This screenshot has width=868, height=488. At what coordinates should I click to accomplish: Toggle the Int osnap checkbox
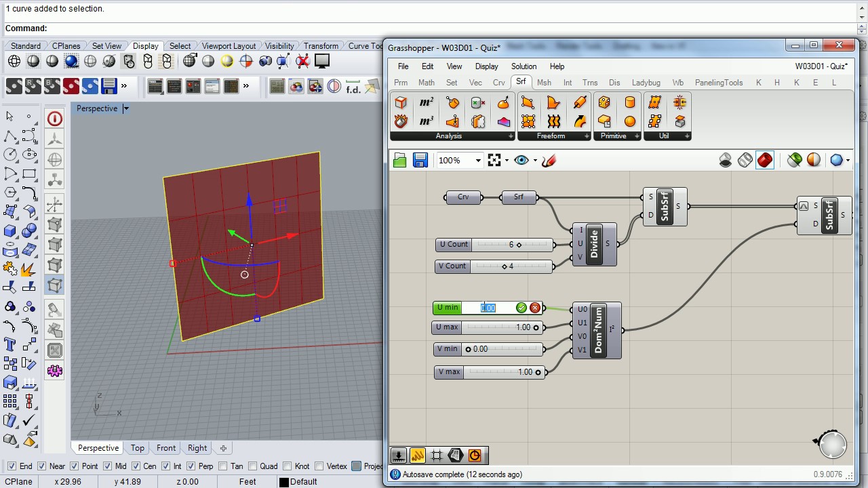[165, 466]
